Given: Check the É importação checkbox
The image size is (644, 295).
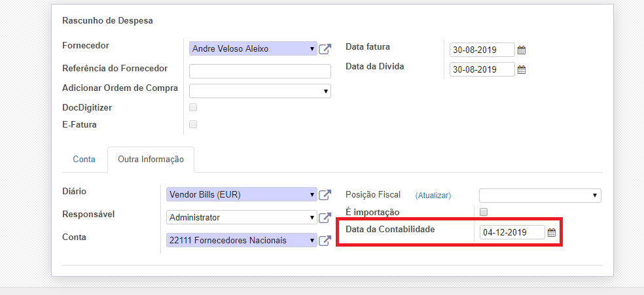Looking at the screenshot, I should coord(484,211).
